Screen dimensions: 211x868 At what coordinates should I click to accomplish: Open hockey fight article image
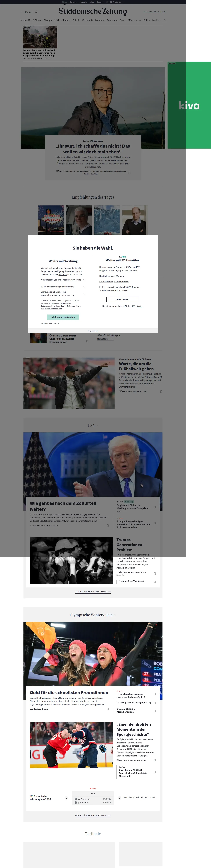click(71, 745)
